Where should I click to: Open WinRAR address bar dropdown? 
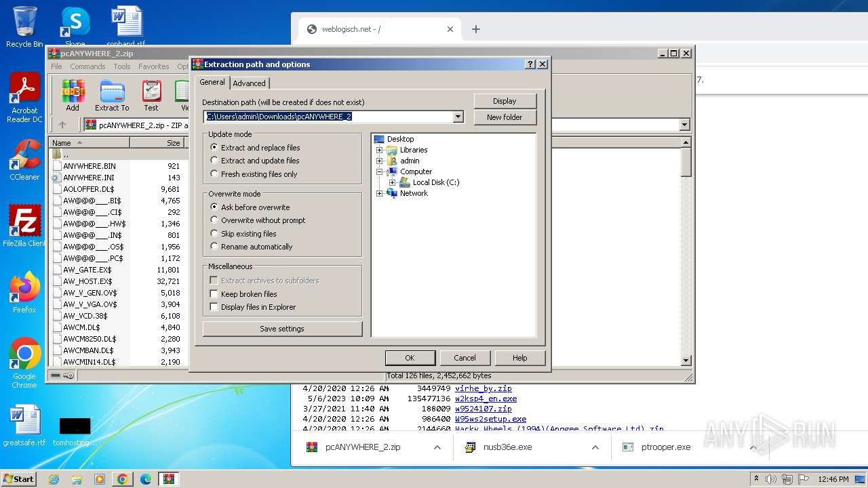click(x=684, y=125)
